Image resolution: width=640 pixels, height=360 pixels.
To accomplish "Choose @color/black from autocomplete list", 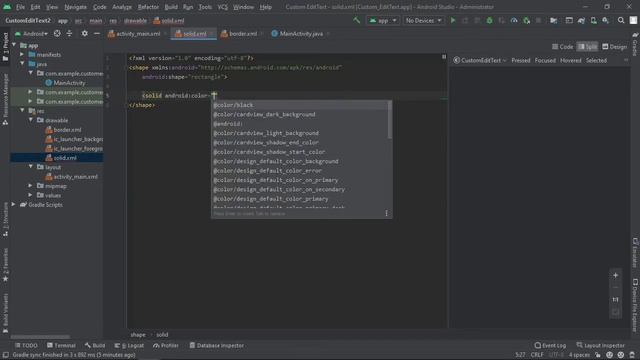I will point(299,105).
